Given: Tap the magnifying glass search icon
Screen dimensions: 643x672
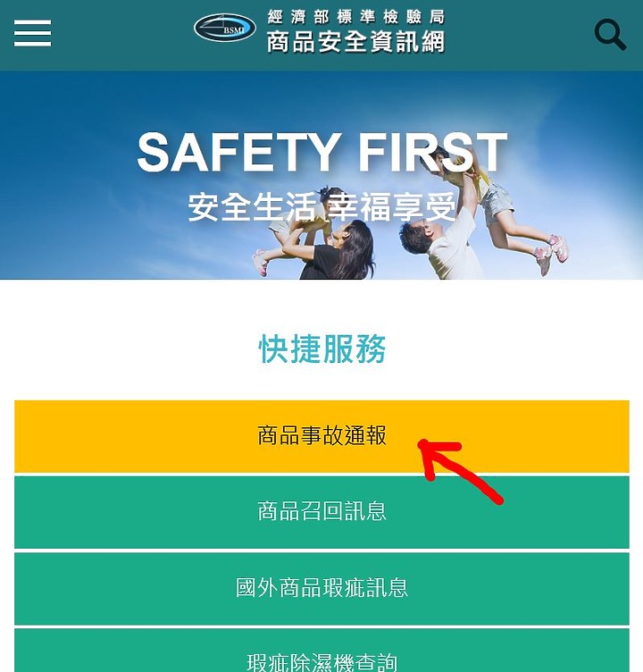Looking at the screenshot, I should click(x=610, y=35).
